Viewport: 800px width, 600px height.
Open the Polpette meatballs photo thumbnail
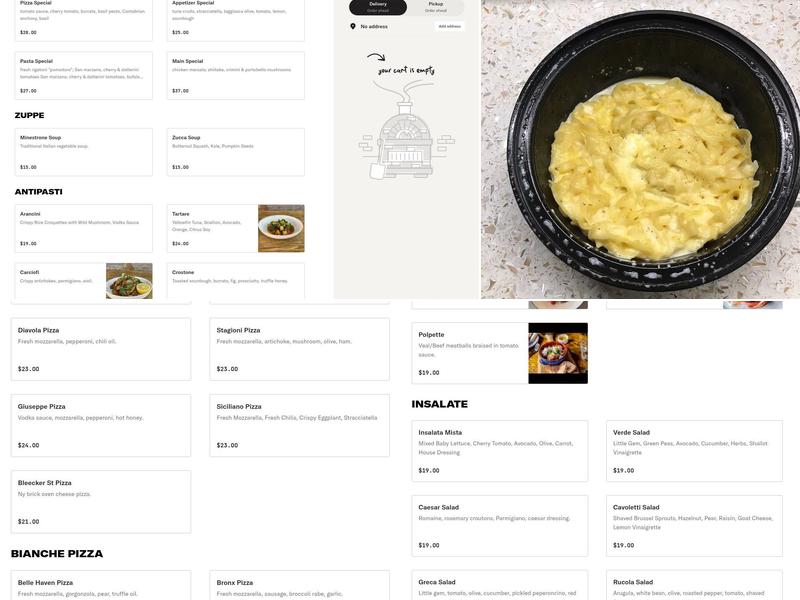[558, 353]
